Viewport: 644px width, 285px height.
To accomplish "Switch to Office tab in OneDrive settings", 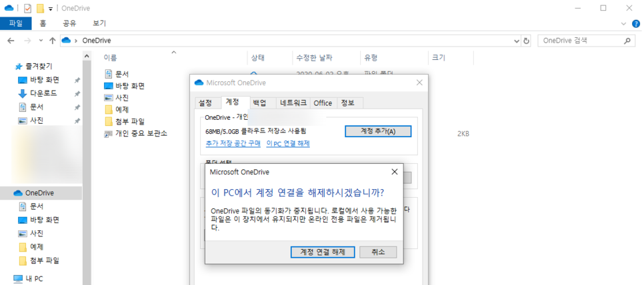I will (323, 103).
